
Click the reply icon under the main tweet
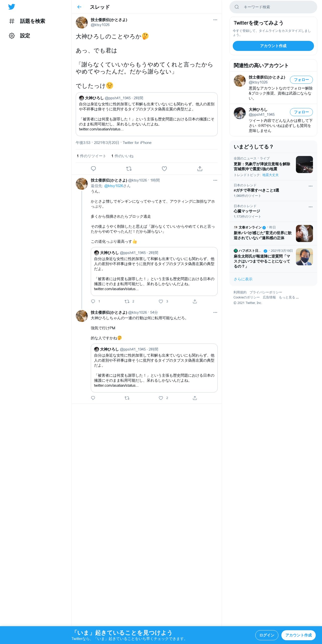[x=93, y=169]
